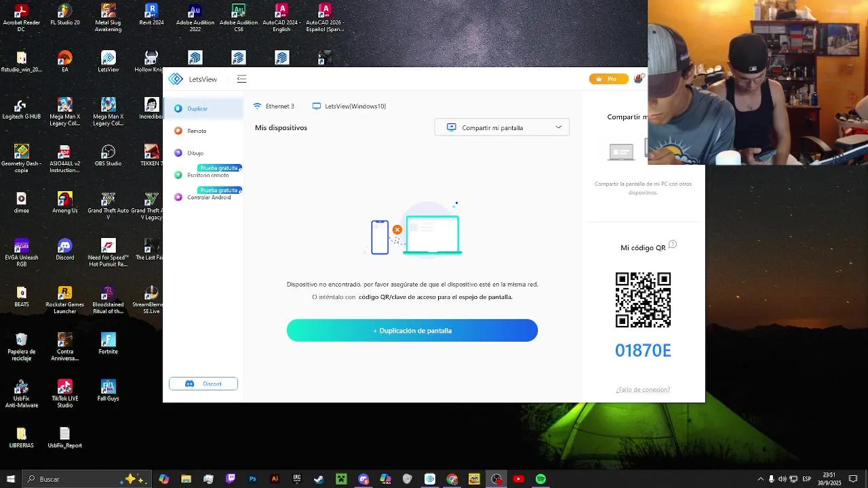Open Rockstar Games Launcher desktop icon

click(x=65, y=300)
